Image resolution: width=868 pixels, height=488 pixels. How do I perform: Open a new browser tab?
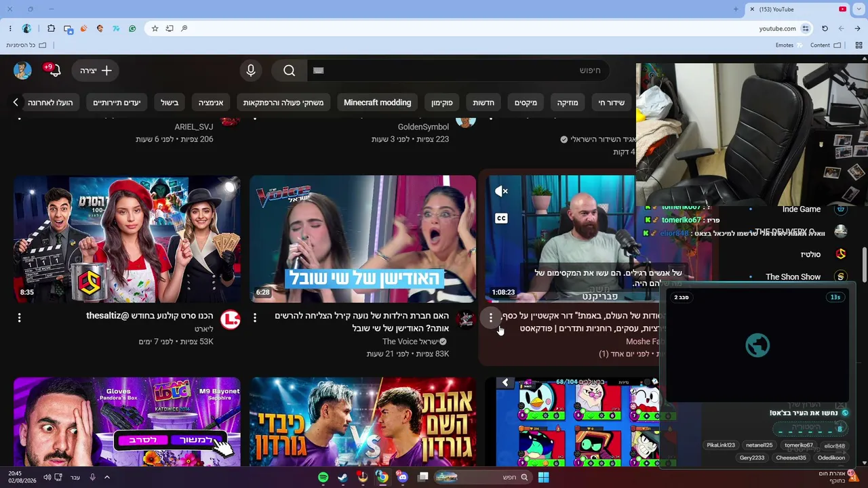coord(736,9)
